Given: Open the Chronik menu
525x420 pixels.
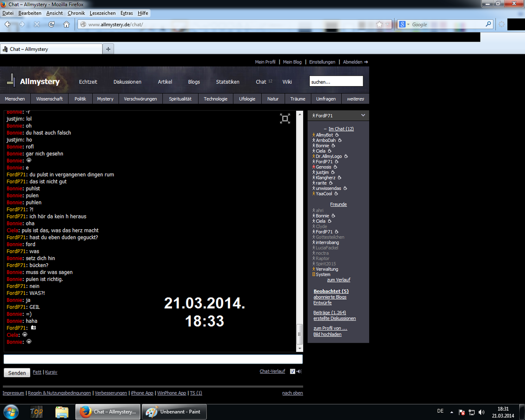Looking at the screenshot, I should pyautogui.click(x=76, y=13).
